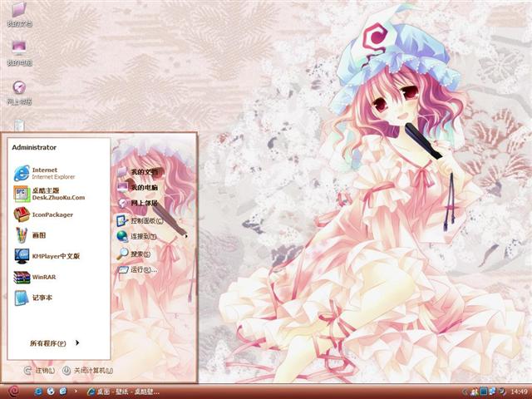
Task: Launch 画图 paint program
Action: [30, 235]
